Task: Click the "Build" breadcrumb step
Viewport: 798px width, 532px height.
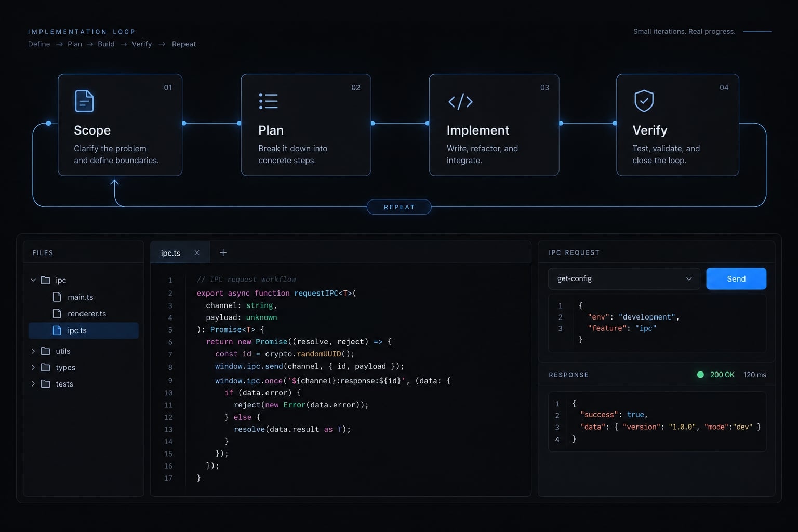Action: tap(106, 44)
